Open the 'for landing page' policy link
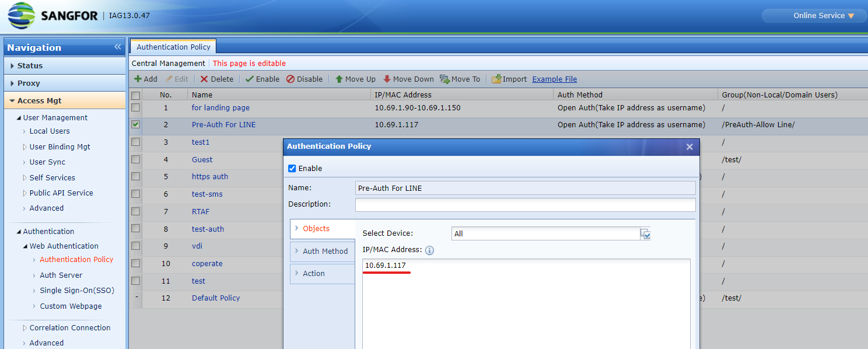This screenshot has width=868, height=349. tap(220, 108)
